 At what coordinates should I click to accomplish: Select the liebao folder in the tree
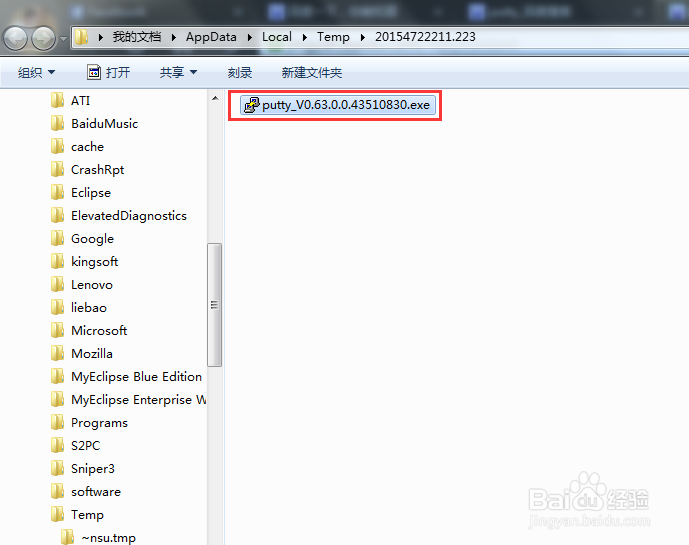tap(89, 307)
